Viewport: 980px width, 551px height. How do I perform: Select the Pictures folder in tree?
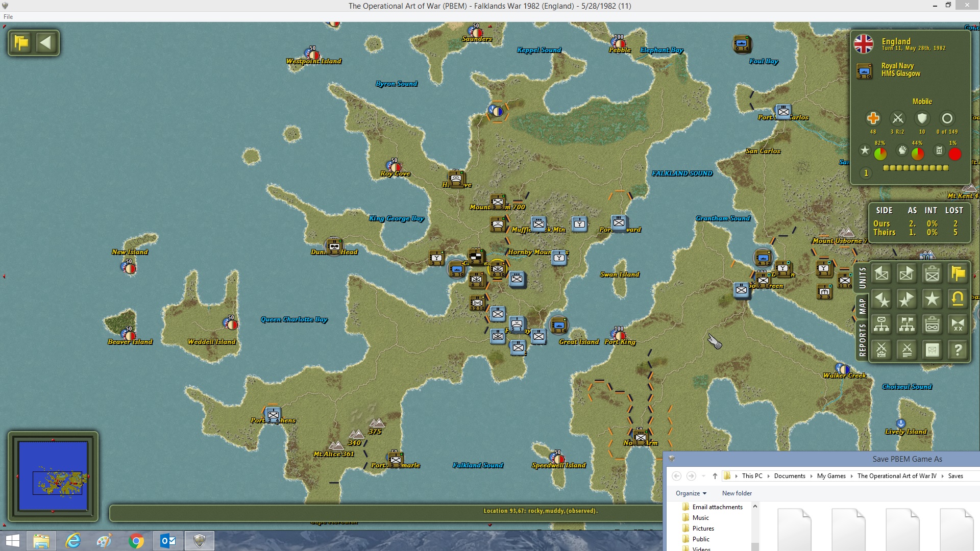click(x=703, y=529)
